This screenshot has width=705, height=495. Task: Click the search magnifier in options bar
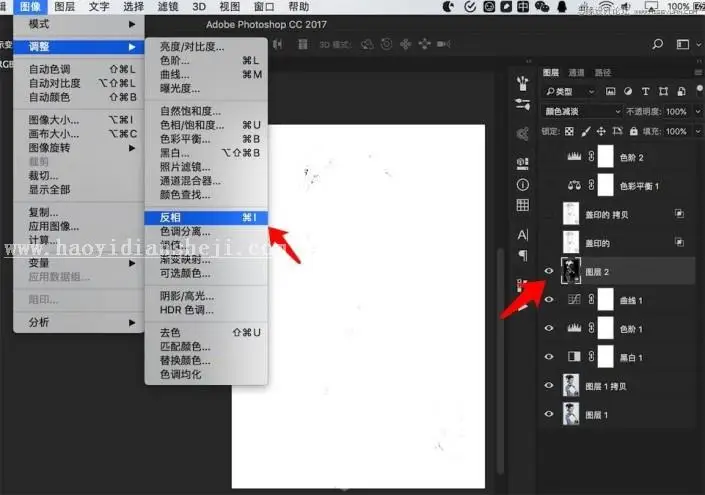click(657, 44)
